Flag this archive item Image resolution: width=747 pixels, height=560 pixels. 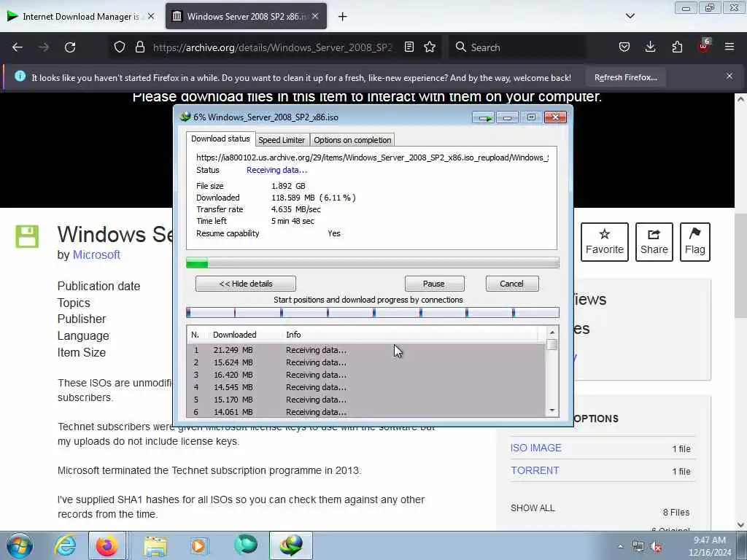point(695,242)
